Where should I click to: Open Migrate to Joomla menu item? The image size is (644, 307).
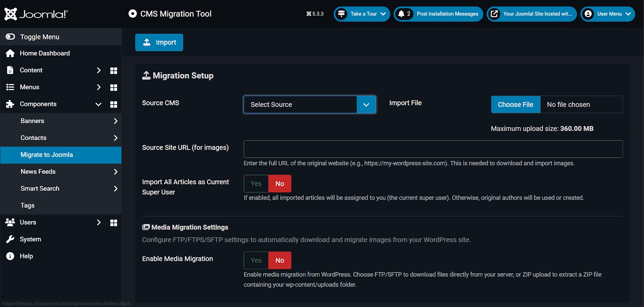[47, 155]
